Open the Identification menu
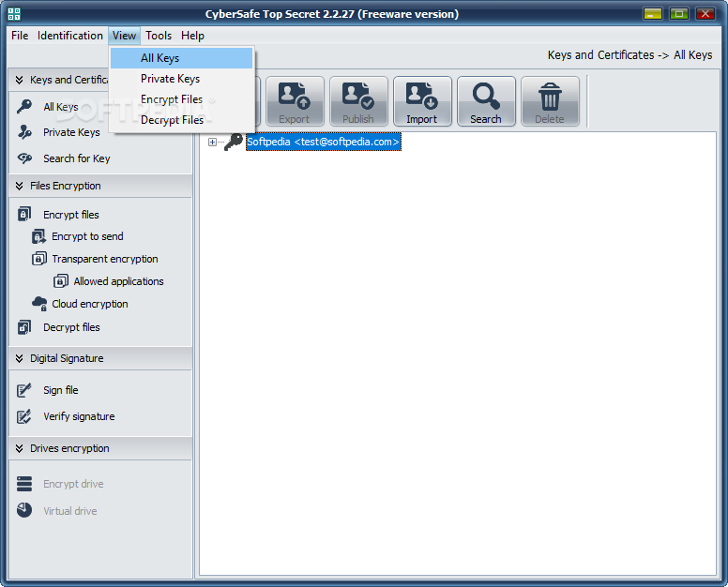The height and width of the screenshot is (587, 728). point(70,36)
